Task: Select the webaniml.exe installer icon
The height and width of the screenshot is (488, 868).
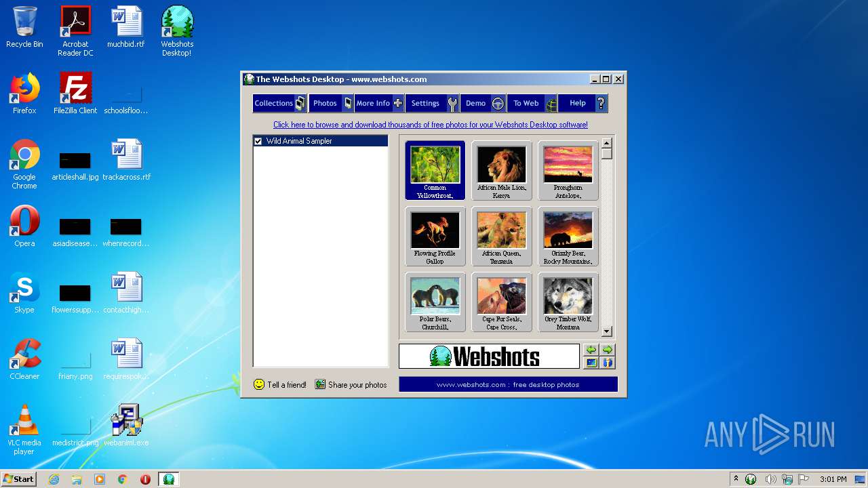Action: point(126,426)
